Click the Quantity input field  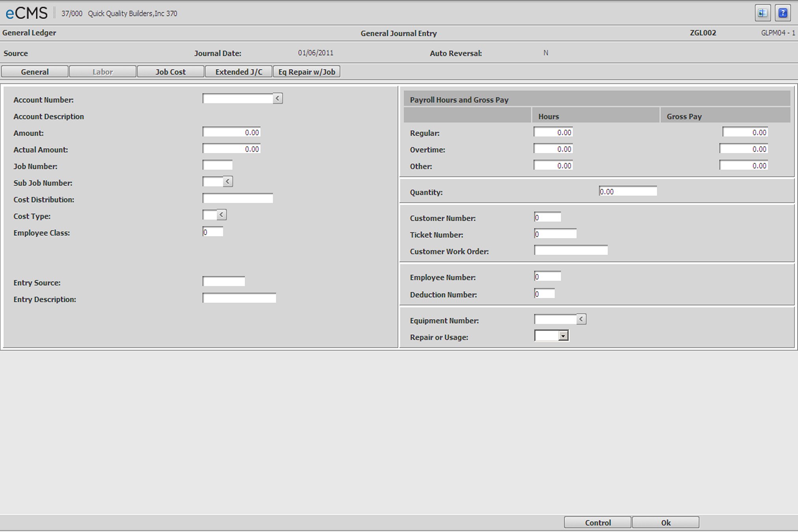pyautogui.click(x=627, y=192)
